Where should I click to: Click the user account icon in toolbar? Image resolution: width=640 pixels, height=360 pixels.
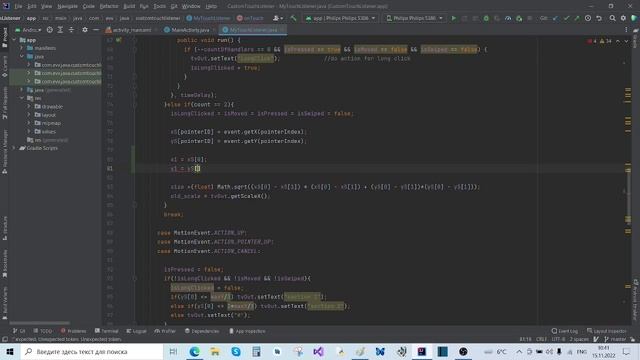click(278, 18)
